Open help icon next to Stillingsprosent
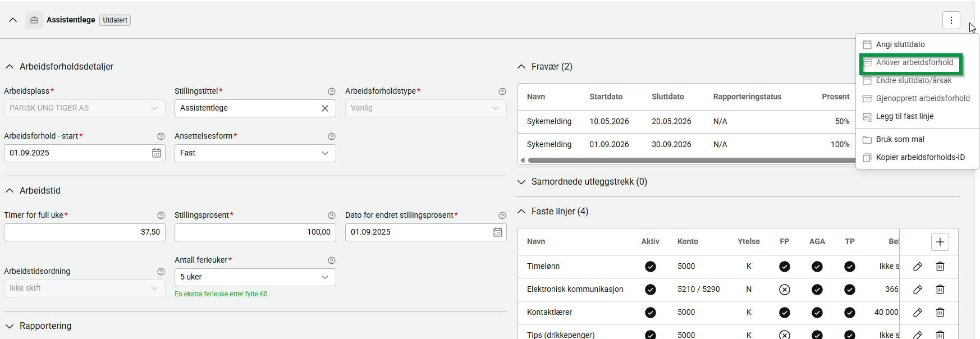Screen dimensions: 980x339 pyautogui.click(x=332, y=216)
